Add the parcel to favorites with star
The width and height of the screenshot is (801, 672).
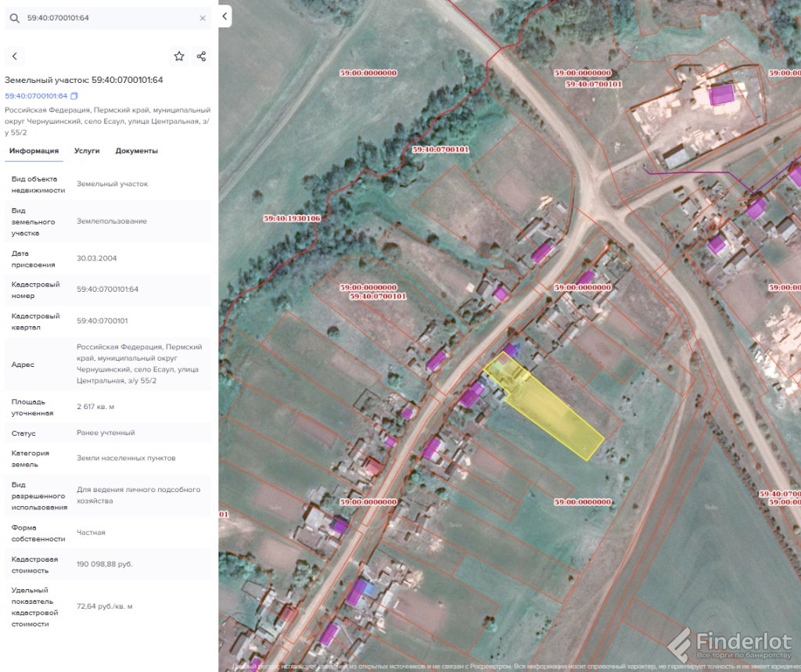pyautogui.click(x=179, y=56)
